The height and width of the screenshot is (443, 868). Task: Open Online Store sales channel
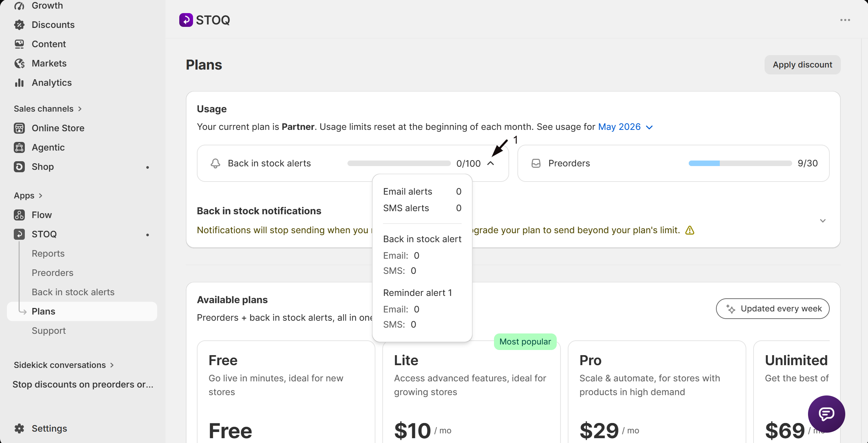pos(58,128)
